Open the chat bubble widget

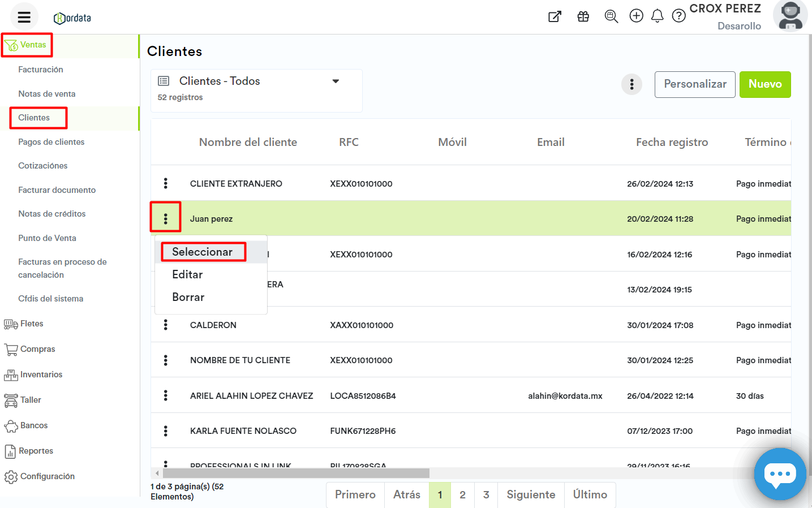point(780,474)
